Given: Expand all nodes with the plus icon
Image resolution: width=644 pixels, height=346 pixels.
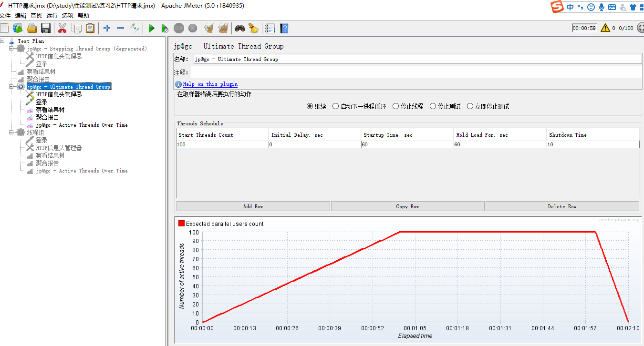Looking at the screenshot, I should pyautogui.click(x=107, y=28).
